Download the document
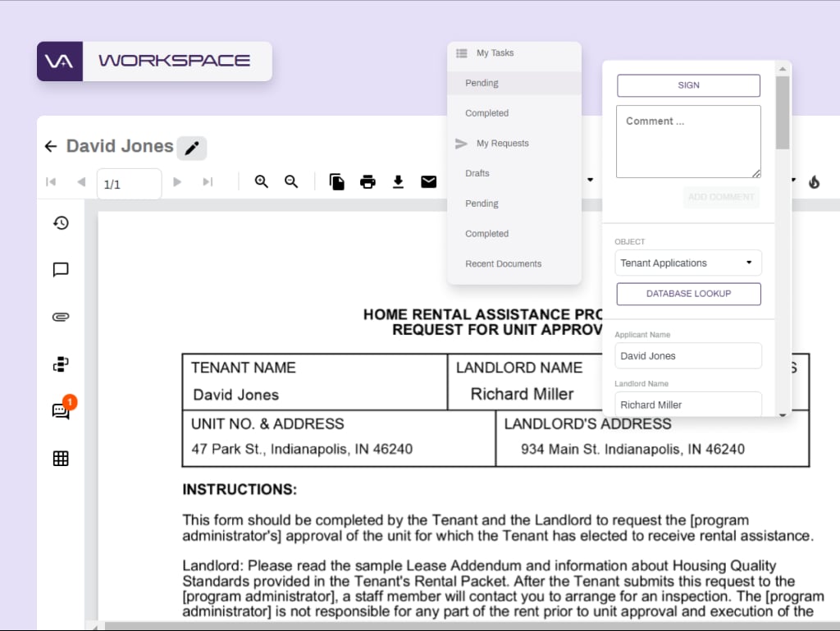 [398, 182]
